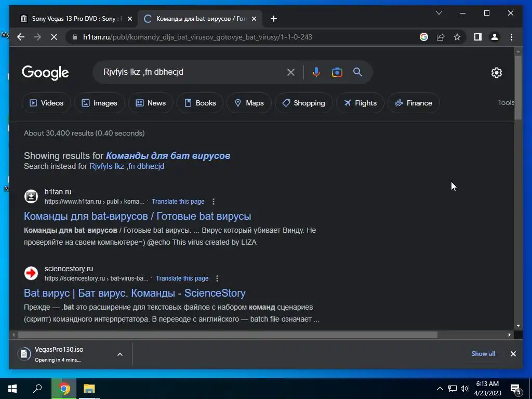Start voice search with microphone
Viewport: 532px width, 399px height.
click(316, 72)
